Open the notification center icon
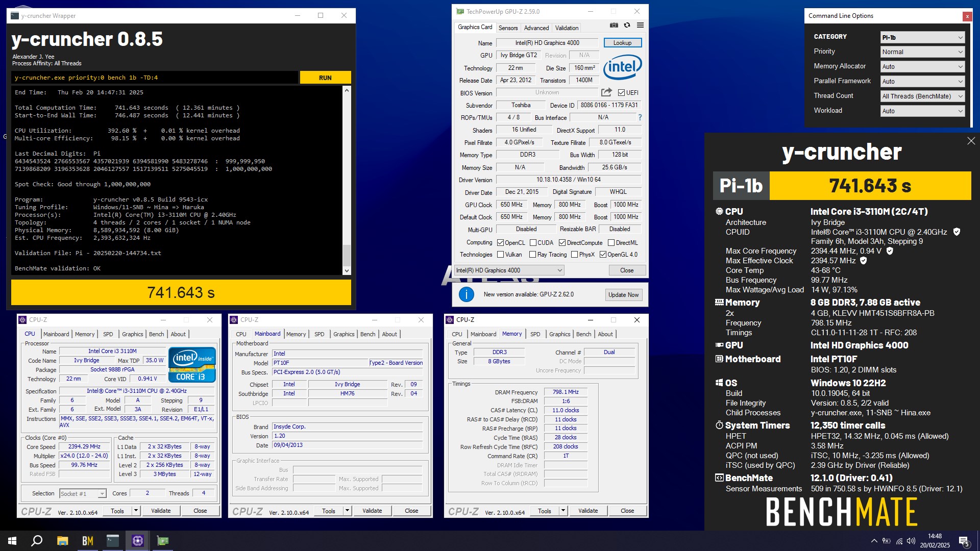The height and width of the screenshot is (551, 980). 964,541
